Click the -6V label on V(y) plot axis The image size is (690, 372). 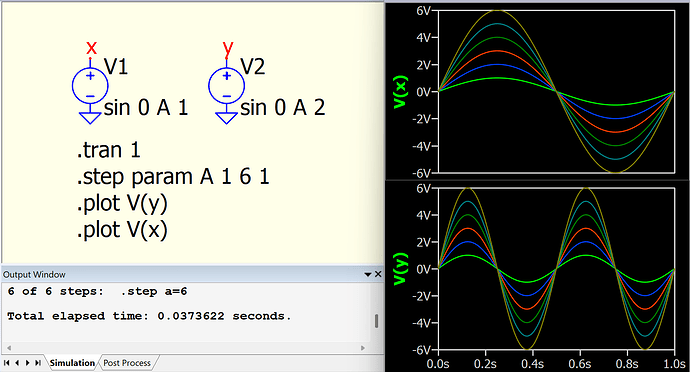[x=421, y=350]
